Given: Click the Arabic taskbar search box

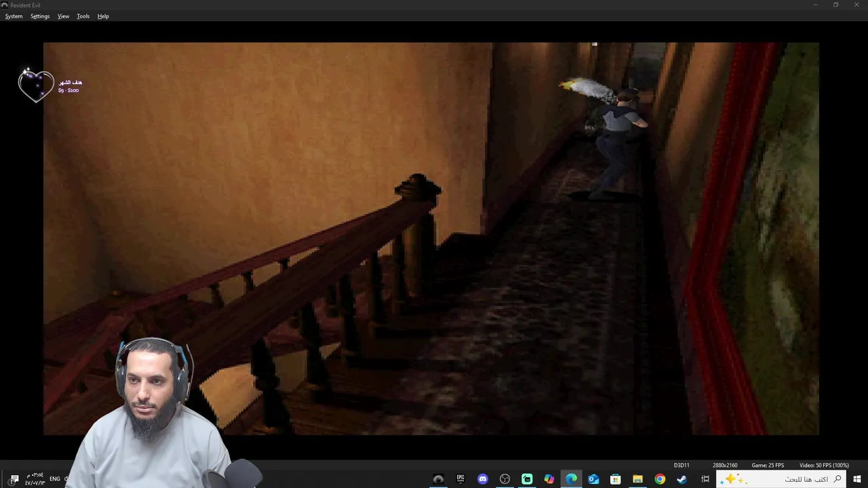Looking at the screenshot, I should (783, 479).
